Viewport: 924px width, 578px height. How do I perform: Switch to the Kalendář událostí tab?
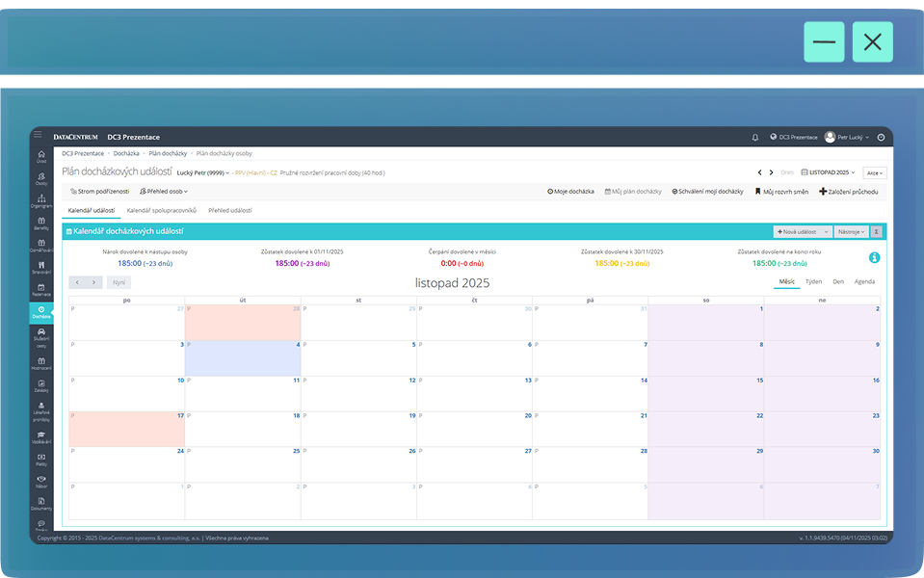tap(92, 210)
